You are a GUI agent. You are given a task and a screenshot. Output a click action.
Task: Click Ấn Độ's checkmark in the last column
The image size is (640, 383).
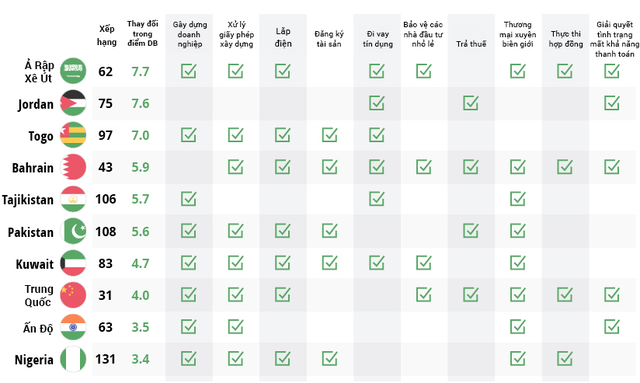point(612,327)
